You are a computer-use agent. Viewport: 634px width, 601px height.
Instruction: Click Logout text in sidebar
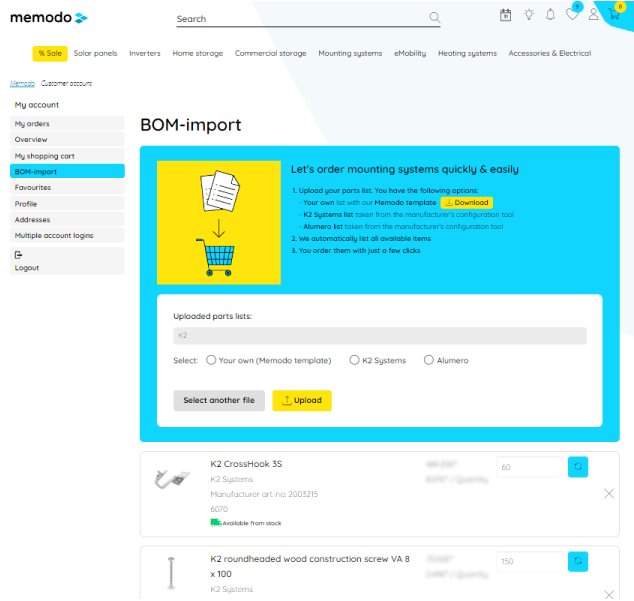coord(27,268)
